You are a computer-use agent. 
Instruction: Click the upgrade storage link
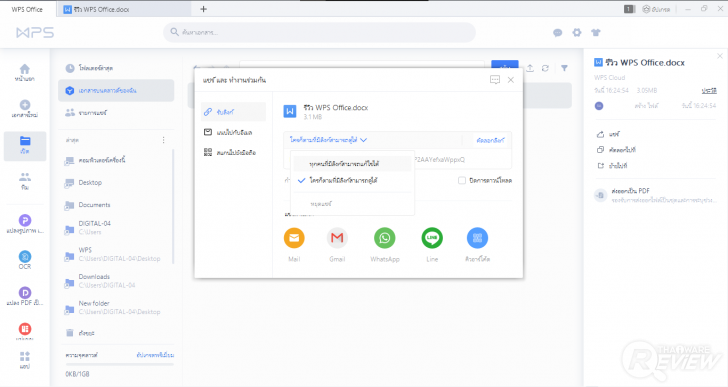(155, 355)
